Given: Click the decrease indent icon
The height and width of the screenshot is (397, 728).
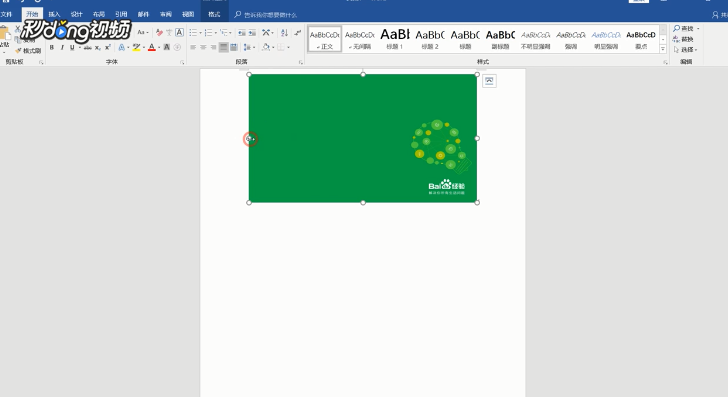Looking at the screenshot, I should pos(241,33).
